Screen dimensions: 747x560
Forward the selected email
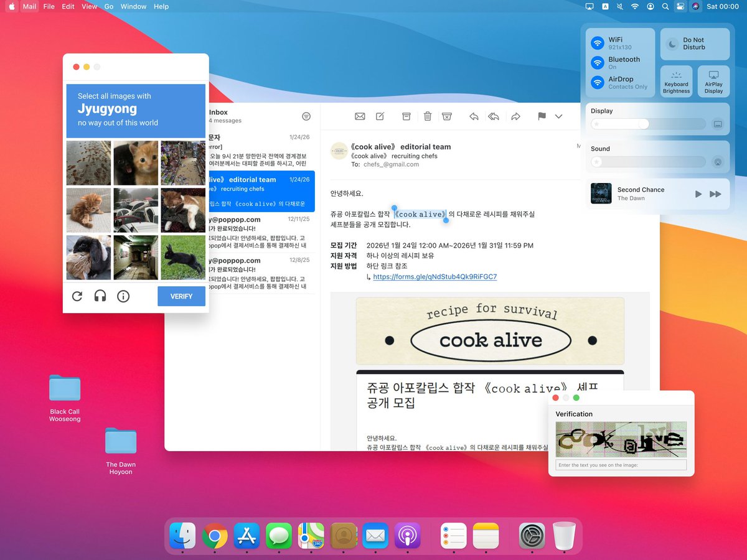click(515, 116)
